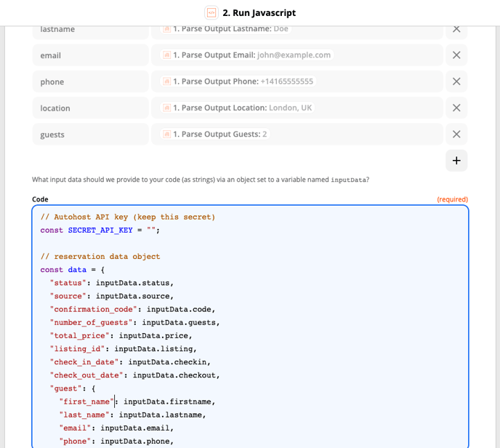This screenshot has width=500, height=448.
Task: Click the "last_name" line in code
Action: pyautogui.click(x=133, y=415)
